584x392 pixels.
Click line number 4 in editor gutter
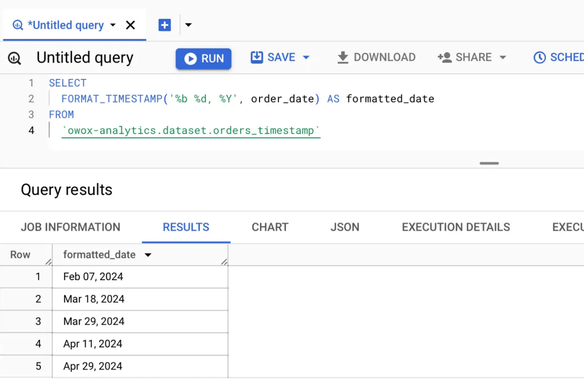(x=31, y=131)
